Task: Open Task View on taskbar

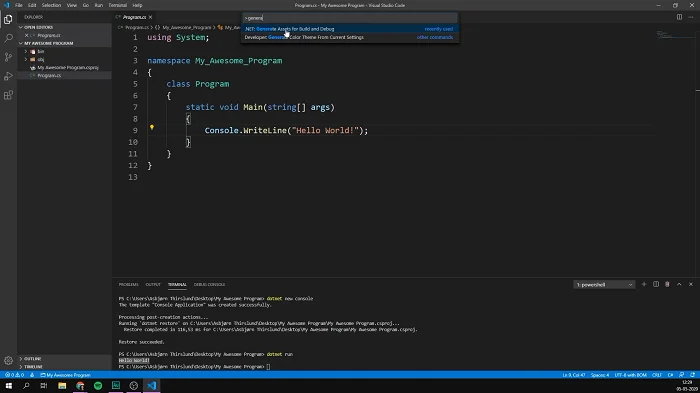Action: (44, 385)
